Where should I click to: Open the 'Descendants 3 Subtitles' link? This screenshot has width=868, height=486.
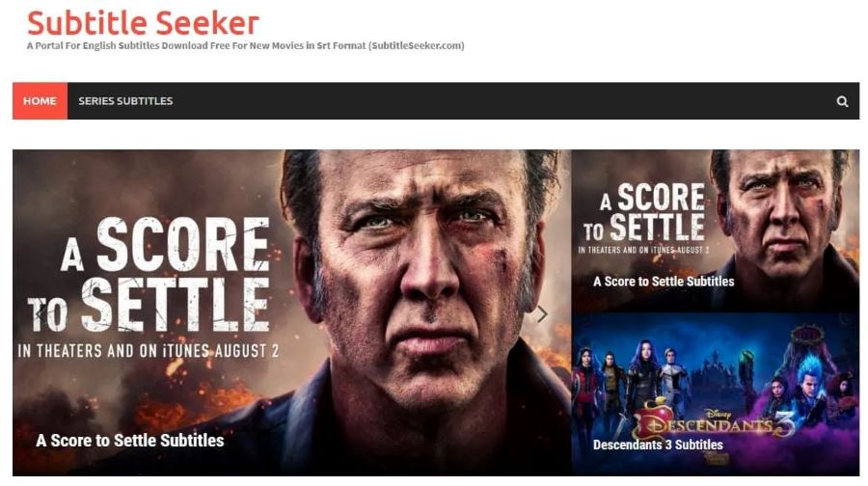click(658, 445)
